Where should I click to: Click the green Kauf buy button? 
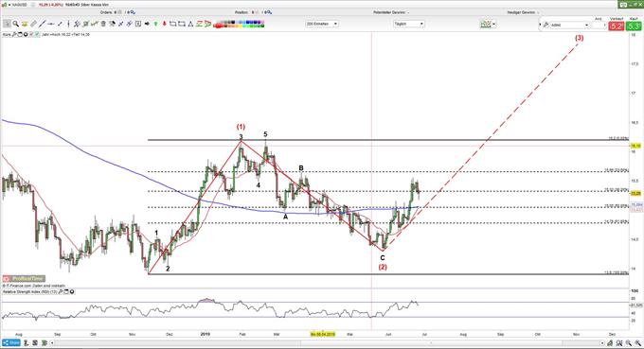click(x=635, y=26)
